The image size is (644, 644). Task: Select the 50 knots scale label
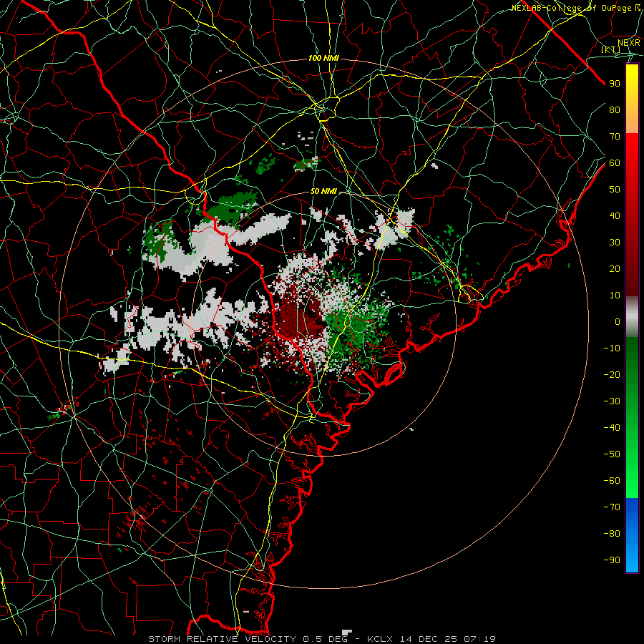point(615,190)
